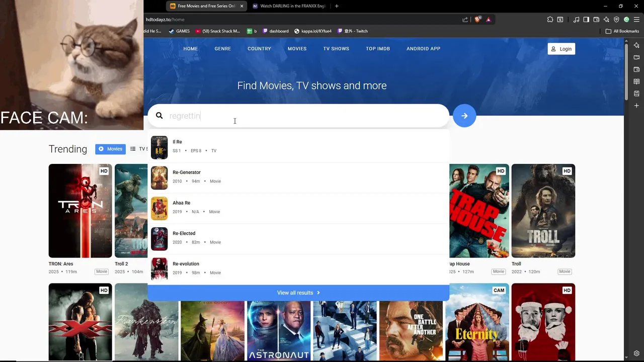Viewport: 644px width, 362px height.
Task: Open the browser hamburger menu
Action: tap(636, 20)
